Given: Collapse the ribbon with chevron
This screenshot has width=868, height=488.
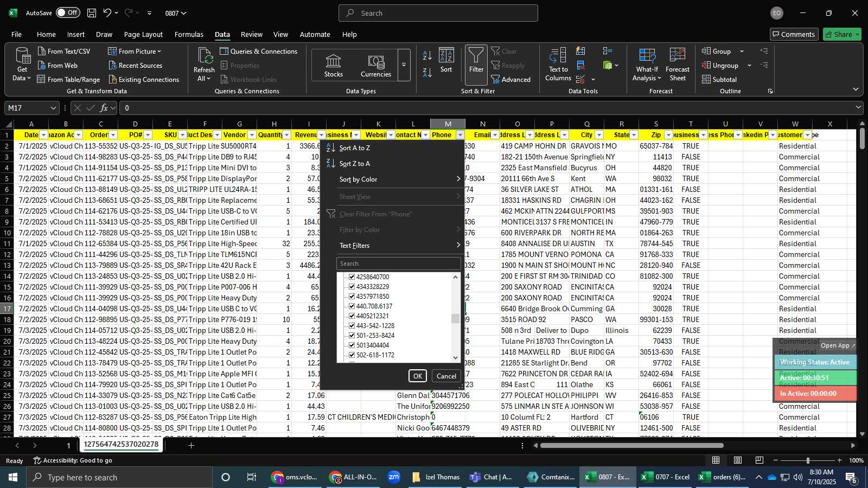Looking at the screenshot, I should [856, 89].
